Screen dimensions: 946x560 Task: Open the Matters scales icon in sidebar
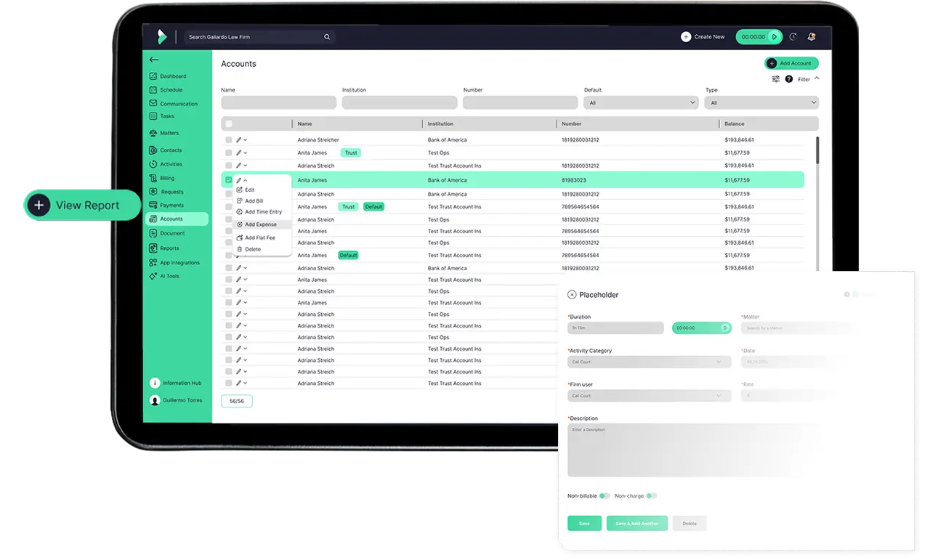(153, 133)
